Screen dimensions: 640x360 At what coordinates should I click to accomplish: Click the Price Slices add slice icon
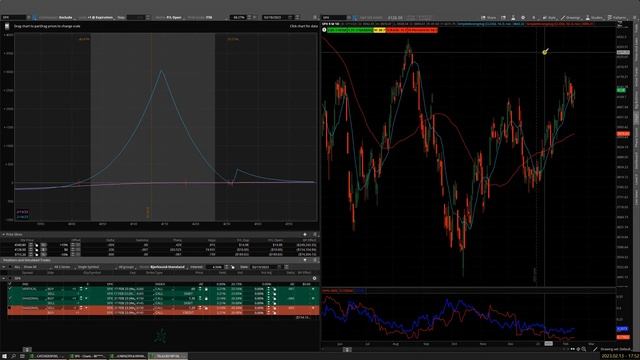(x=305, y=235)
